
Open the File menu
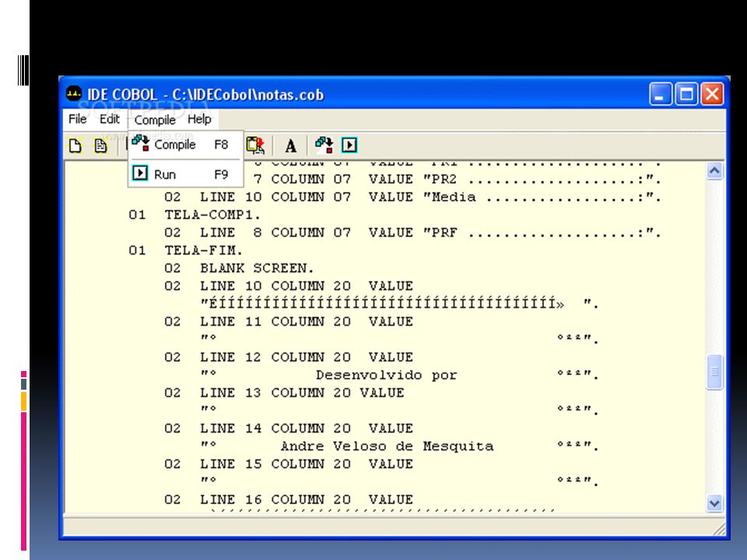(x=78, y=119)
